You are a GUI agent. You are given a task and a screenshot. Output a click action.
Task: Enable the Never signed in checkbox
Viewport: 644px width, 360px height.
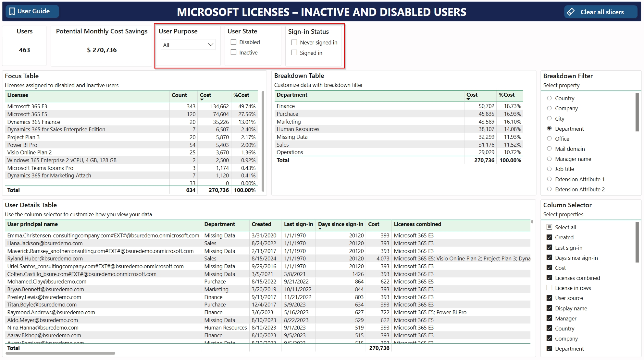click(294, 42)
